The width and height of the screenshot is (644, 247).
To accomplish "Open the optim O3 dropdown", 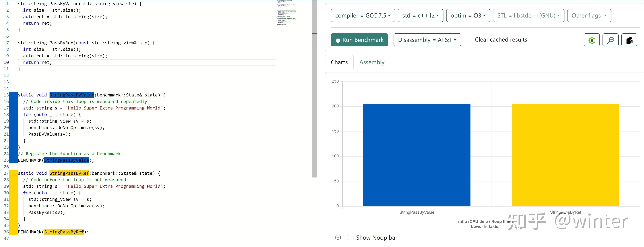I will point(468,15).
